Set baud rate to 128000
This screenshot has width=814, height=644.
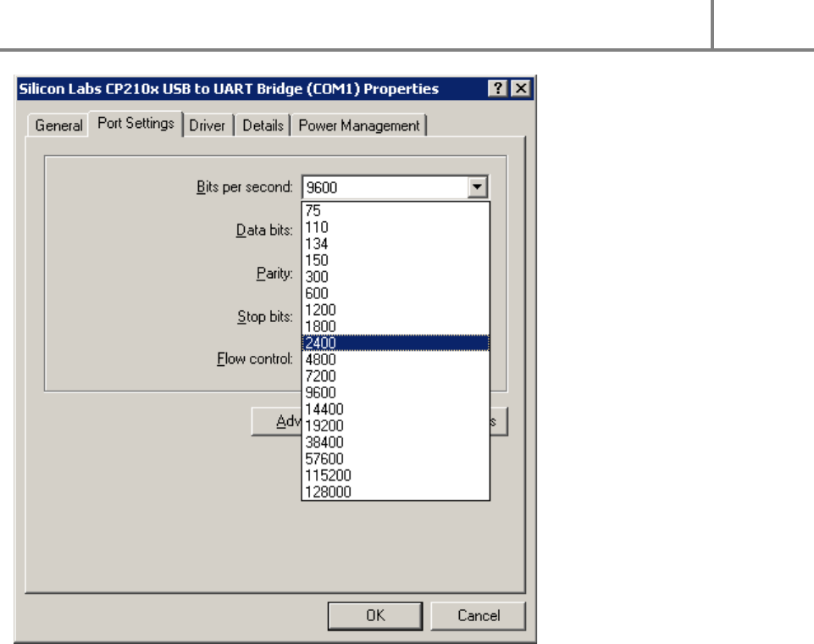[x=396, y=491]
